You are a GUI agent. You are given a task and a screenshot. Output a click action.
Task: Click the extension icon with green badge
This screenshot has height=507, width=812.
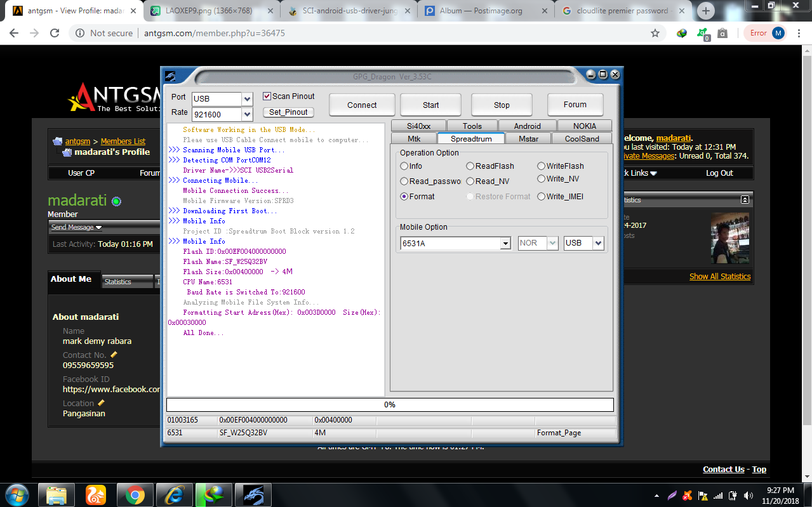coord(702,34)
